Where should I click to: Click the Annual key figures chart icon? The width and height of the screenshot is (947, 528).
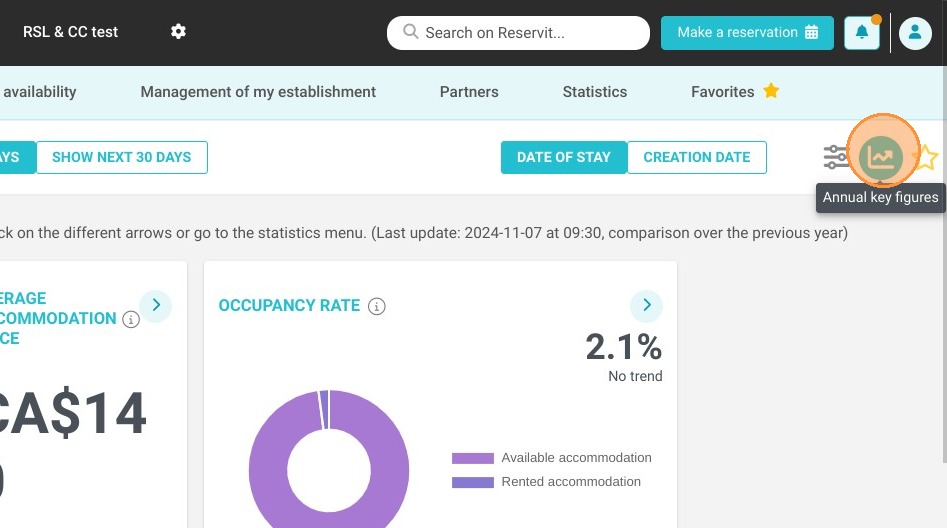(881, 158)
